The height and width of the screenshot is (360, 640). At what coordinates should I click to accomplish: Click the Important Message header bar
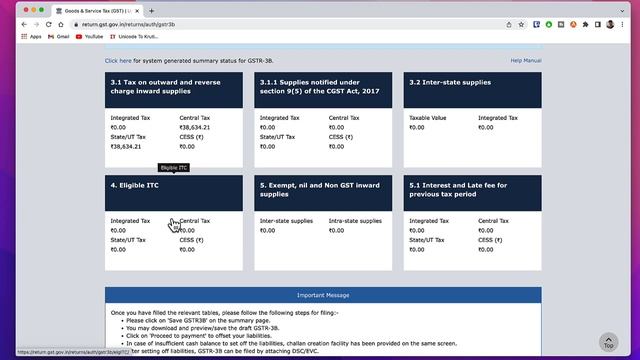tap(323, 295)
